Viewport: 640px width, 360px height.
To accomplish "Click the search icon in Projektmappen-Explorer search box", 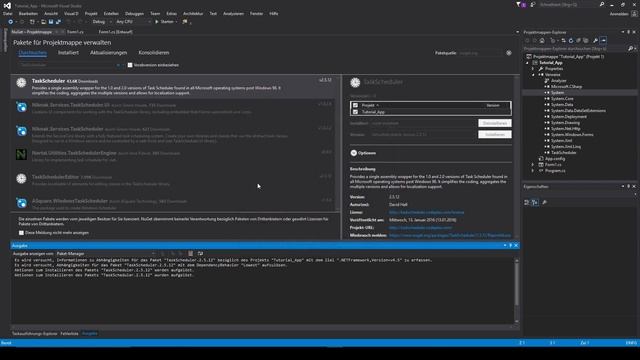I will [630, 49].
